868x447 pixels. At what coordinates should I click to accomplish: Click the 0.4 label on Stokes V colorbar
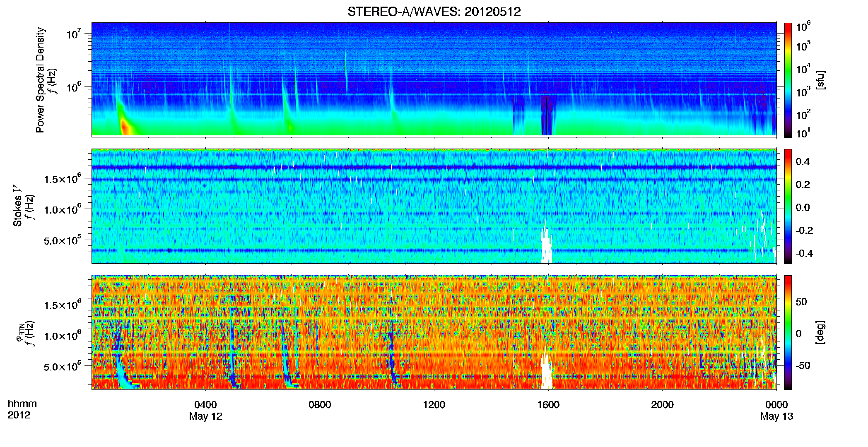[803, 162]
